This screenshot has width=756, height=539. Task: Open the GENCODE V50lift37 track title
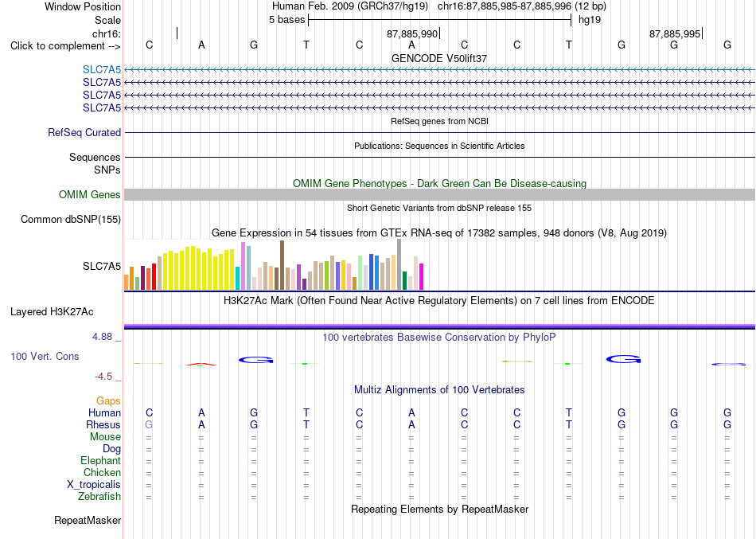(439, 58)
